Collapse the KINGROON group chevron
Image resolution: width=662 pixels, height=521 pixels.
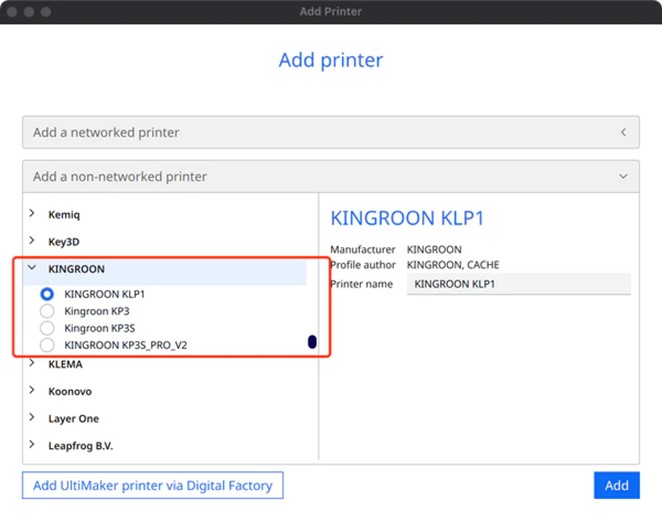pyautogui.click(x=32, y=267)
